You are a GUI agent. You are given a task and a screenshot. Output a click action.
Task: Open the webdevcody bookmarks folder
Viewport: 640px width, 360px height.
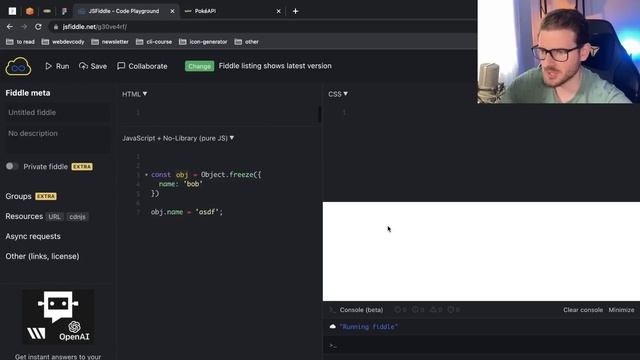pyautogui.click(x=63, y=42)
